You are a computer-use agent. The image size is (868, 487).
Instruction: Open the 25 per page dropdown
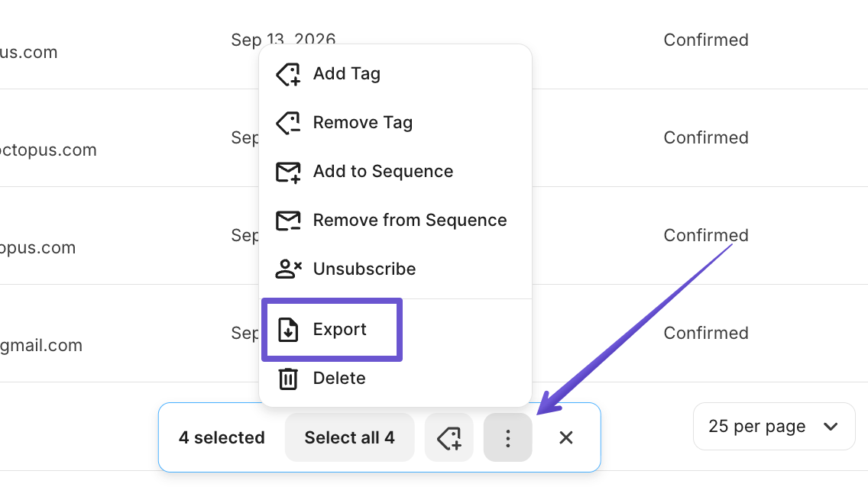click(774, 426)
